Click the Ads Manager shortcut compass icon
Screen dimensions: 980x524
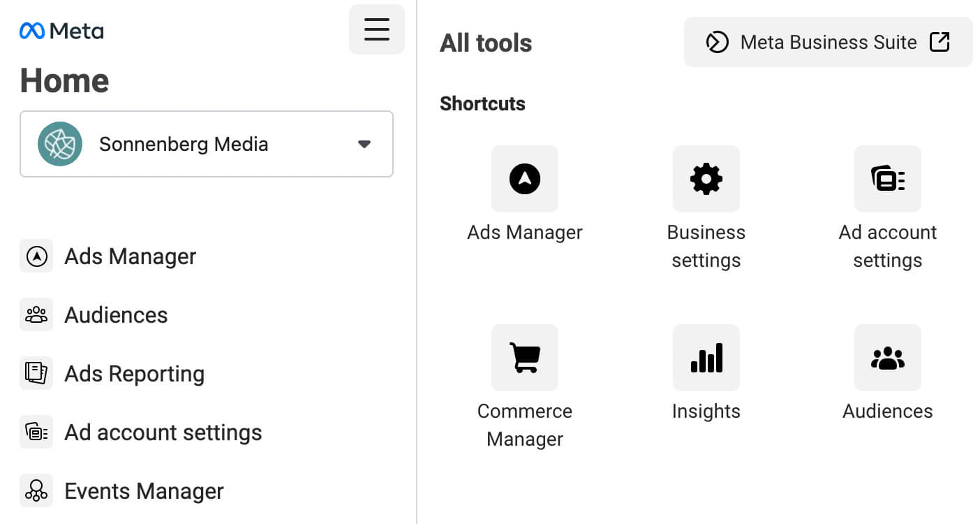[525, 179]
